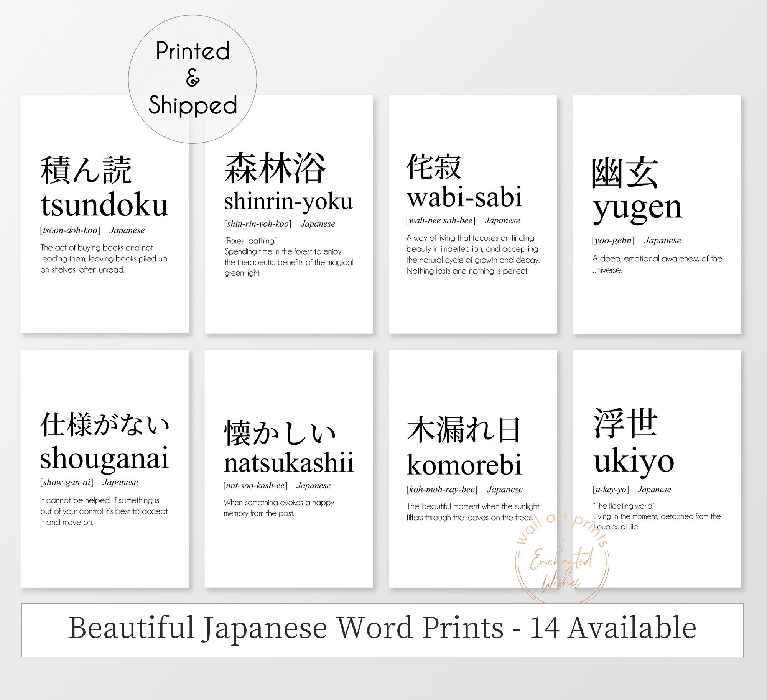Click the Japanese text 懐かしい
This screenshot has width=767, height=700.
point(280,433)
